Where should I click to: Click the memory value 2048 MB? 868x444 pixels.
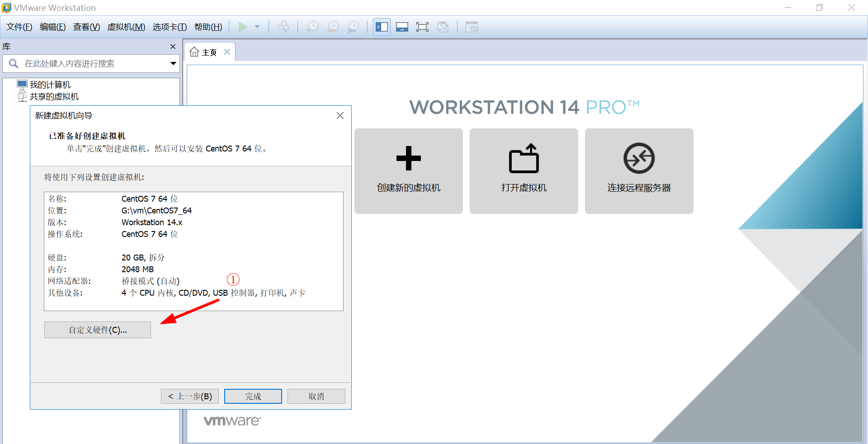coord(137,269)
